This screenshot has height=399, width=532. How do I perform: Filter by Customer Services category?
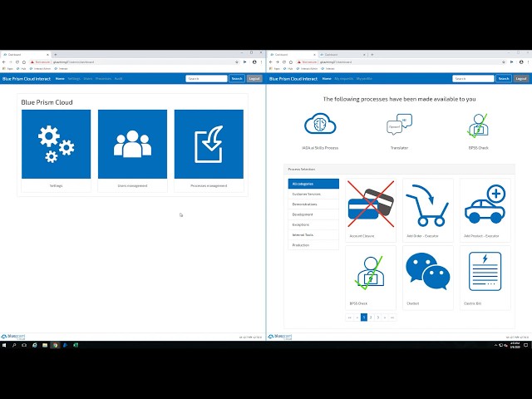click(313, 194)
